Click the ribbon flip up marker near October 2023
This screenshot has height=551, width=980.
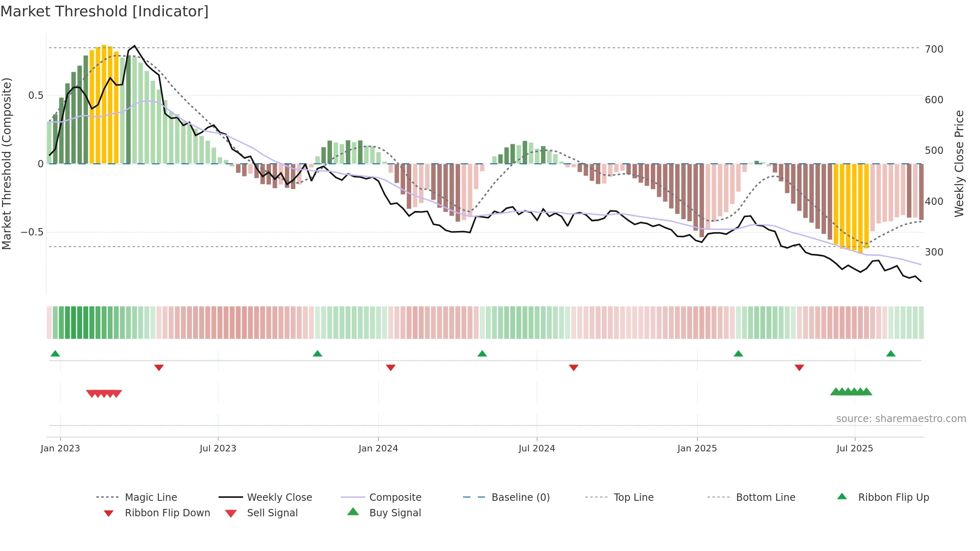point(317,353)
